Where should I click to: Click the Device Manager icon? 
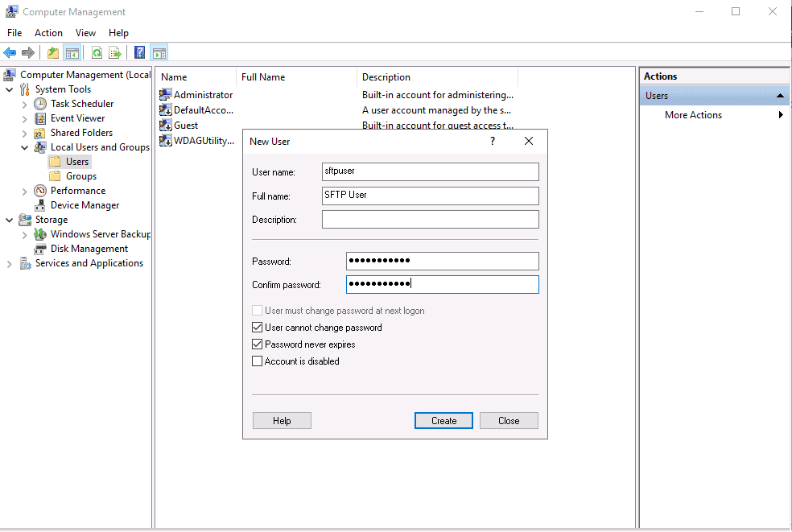pos(40,205)
